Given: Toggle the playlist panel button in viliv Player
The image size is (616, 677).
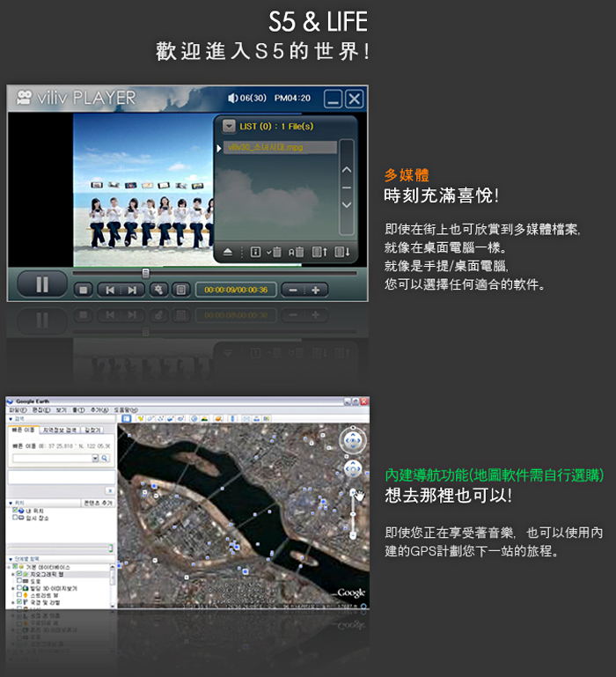Looking at the screenshot, I should 181,290.
